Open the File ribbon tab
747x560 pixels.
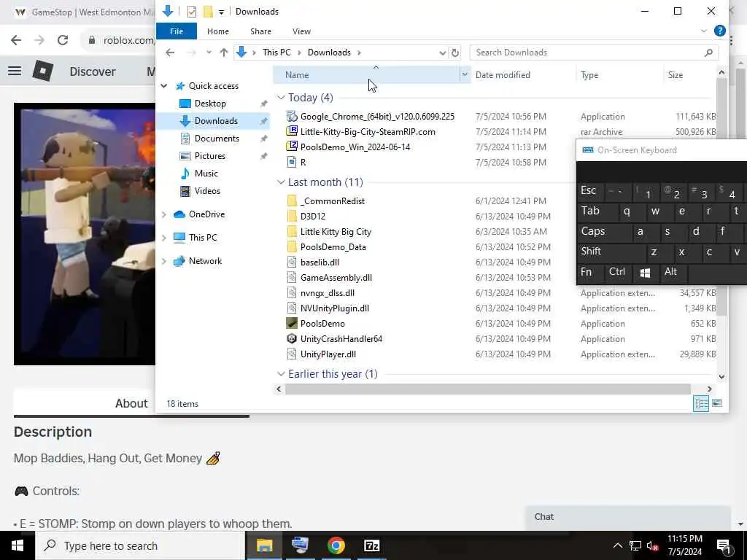point(177,31)
